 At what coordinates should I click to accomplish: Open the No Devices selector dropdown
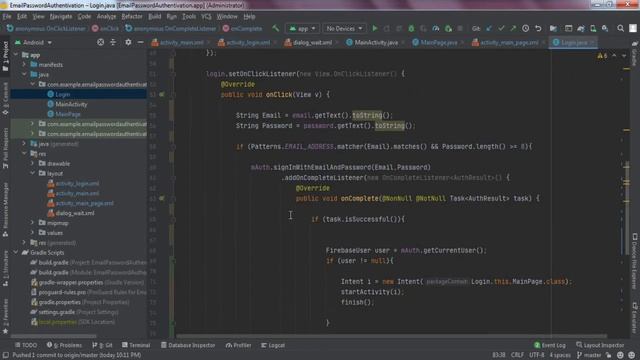(x=344, y=29)
